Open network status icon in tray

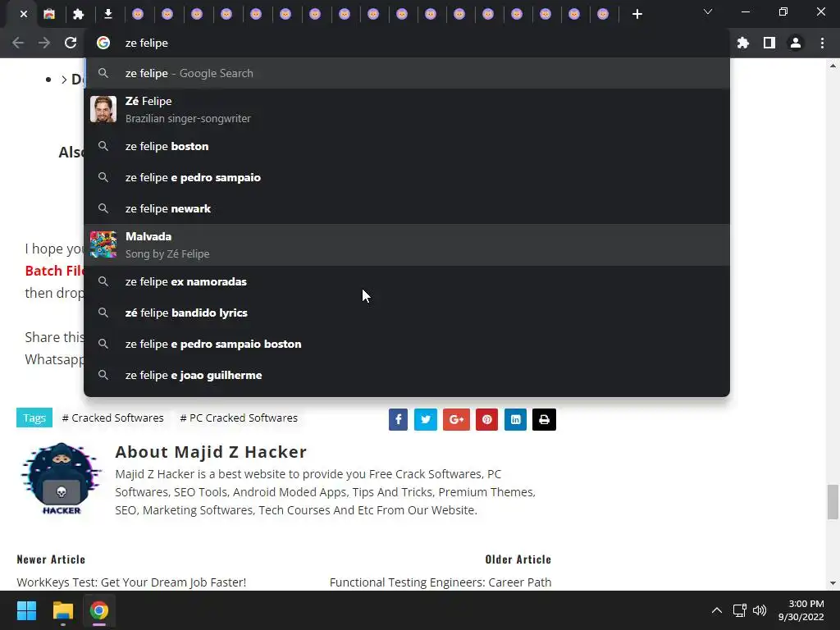740,610
